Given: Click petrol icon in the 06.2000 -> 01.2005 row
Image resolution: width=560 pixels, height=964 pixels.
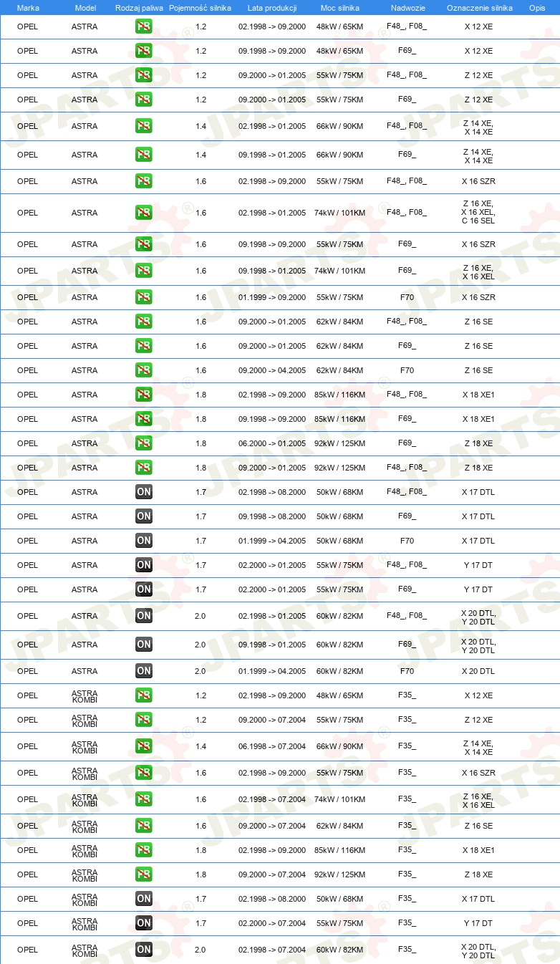Looking at the screenshot, I should [143, 443].
